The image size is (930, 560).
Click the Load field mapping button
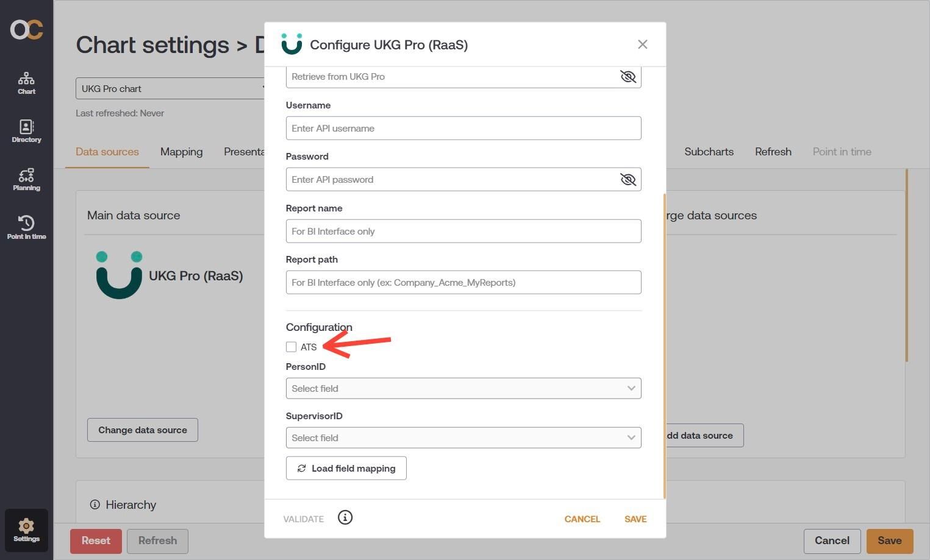[346, 468]
